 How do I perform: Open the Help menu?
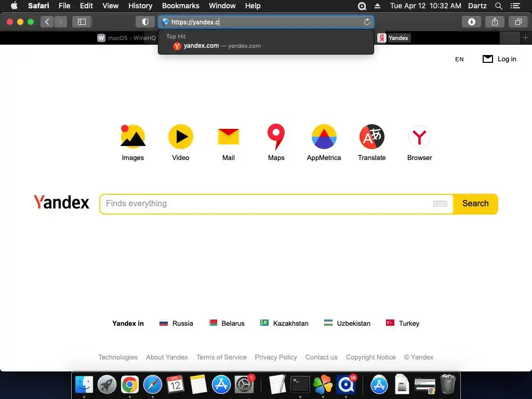coord(253,6)
